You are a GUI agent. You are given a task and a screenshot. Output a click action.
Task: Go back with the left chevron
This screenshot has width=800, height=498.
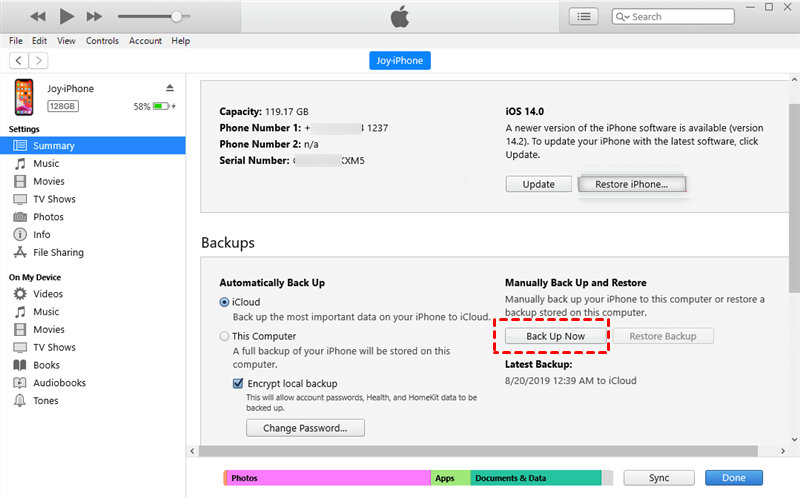pos(19,61)
